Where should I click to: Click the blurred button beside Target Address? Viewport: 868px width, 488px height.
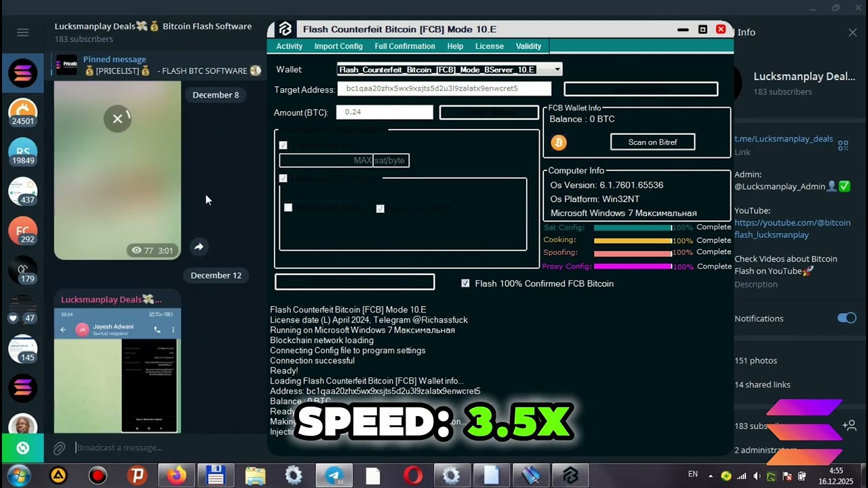point(641,89)
